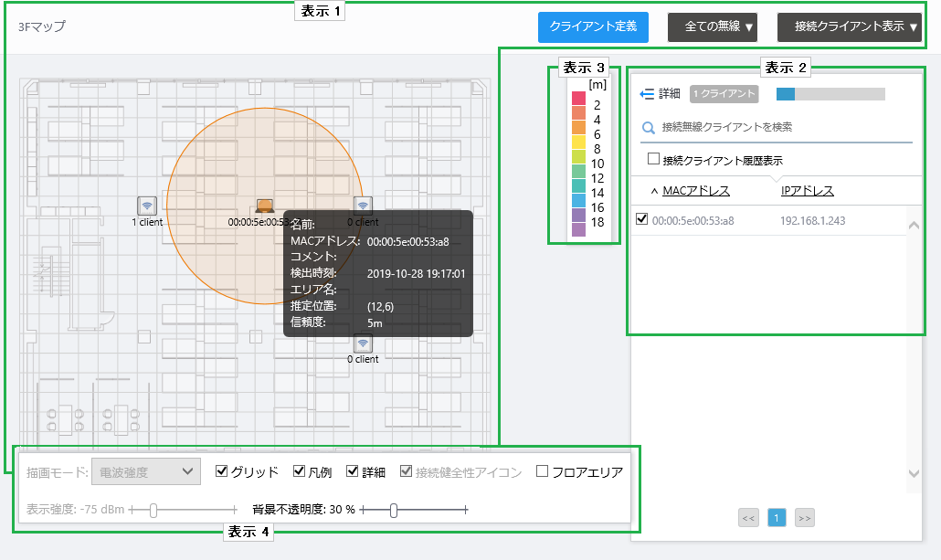Select page 1 in pagination

[777, 518]
